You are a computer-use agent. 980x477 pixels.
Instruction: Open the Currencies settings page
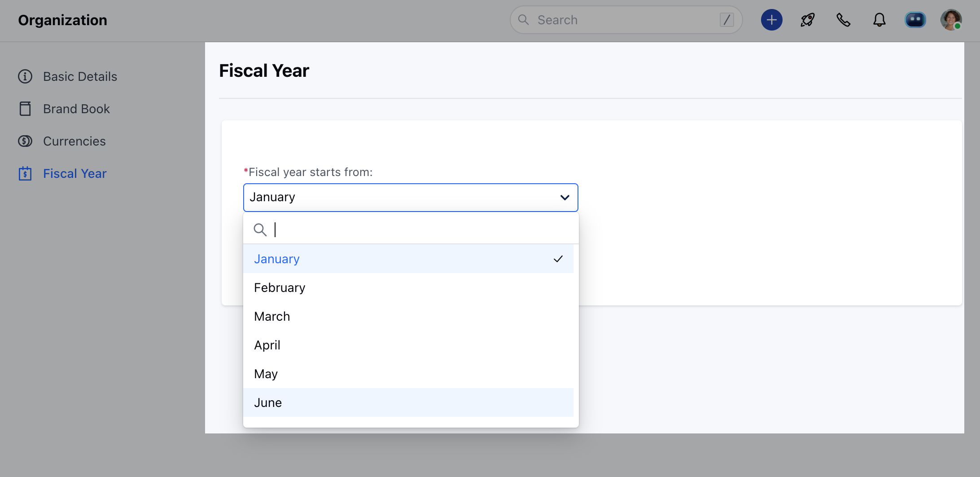74,141
